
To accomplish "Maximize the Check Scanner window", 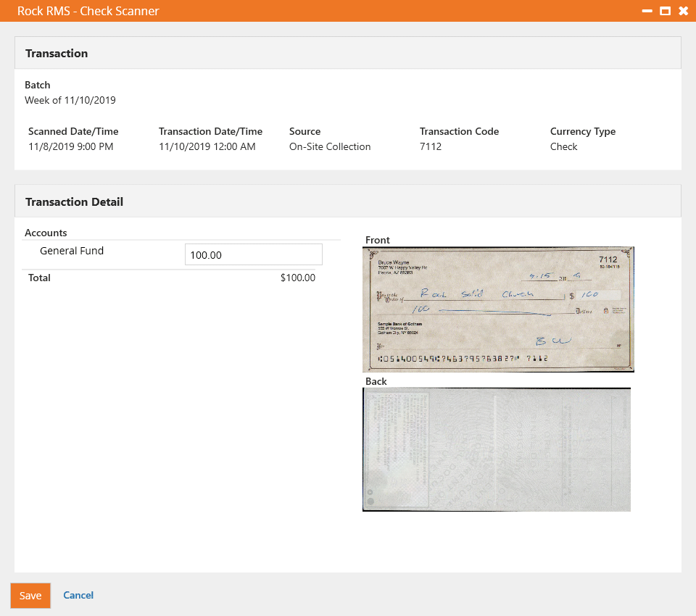I will pyautogui.click(x=665, y=11).
